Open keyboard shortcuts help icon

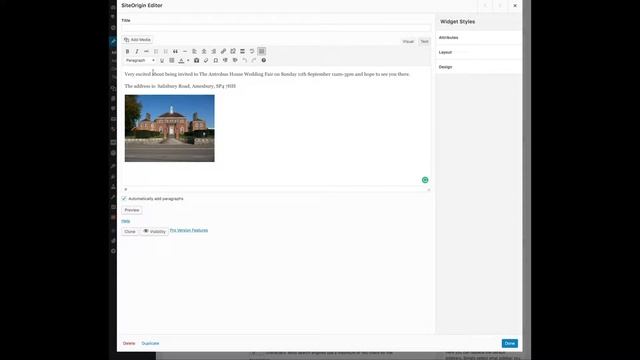tap(264, 60)
